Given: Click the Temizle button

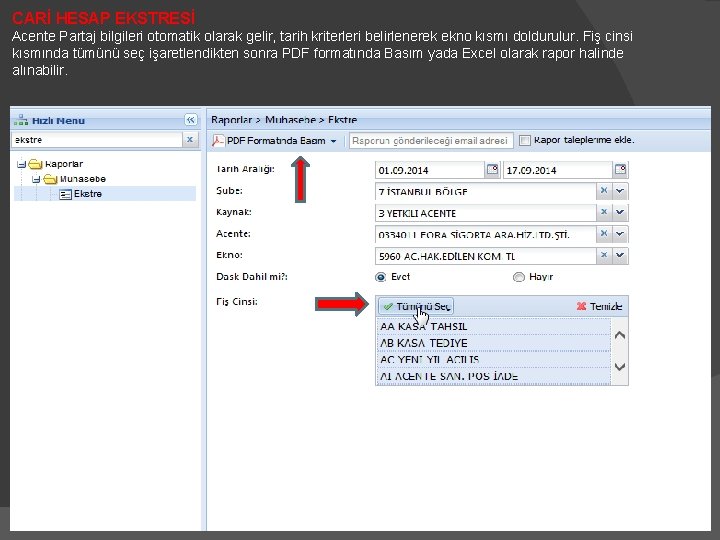Looking at the screenshot, I should tap(599, 306).
